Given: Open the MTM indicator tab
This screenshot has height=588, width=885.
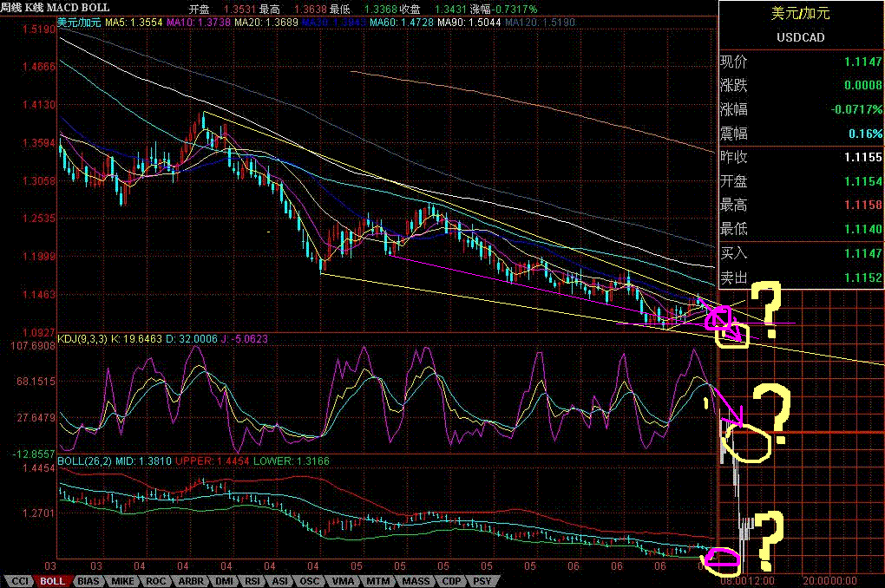Looking at the screenshot, I should (x=377, y=581).
